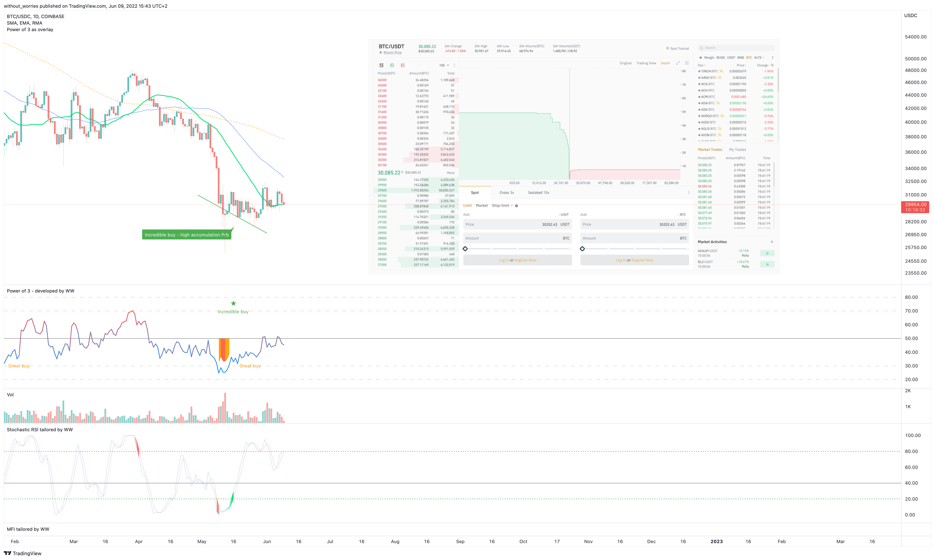
Task: Filter pairs by Margin market
Action: pyautogui.click(x=709, y=58)
